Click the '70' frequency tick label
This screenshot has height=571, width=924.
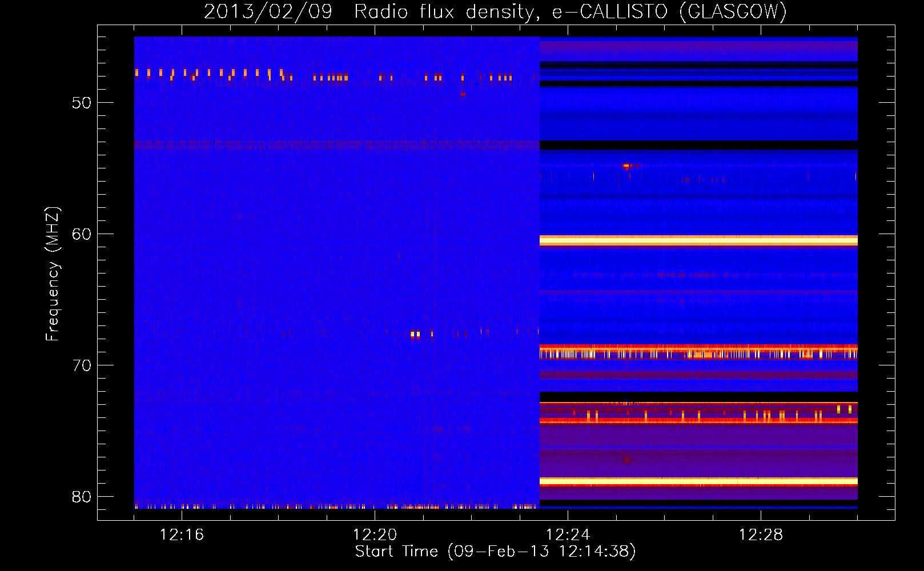[82, 365]
